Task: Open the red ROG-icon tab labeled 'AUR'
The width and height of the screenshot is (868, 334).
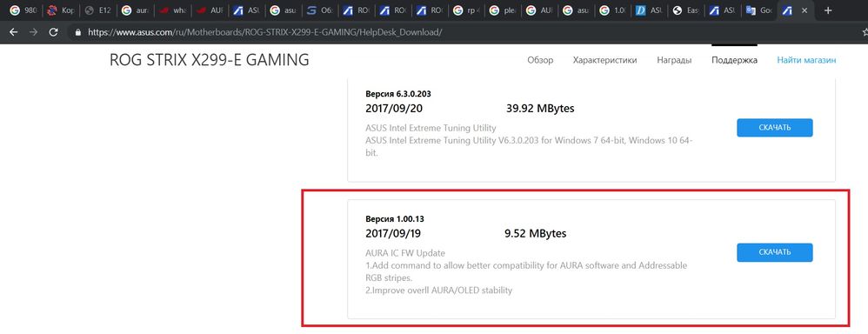Action: (x=209, y=10)
